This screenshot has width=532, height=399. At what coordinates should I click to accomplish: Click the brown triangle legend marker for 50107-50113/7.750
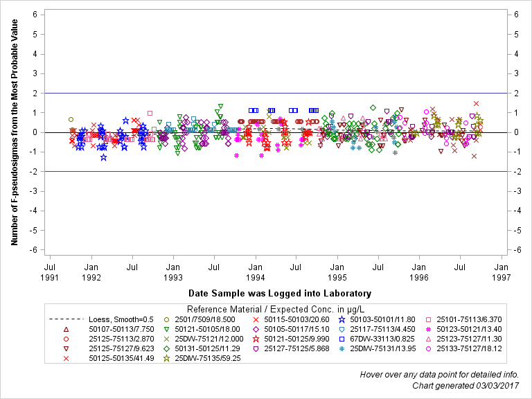(66, 330)
